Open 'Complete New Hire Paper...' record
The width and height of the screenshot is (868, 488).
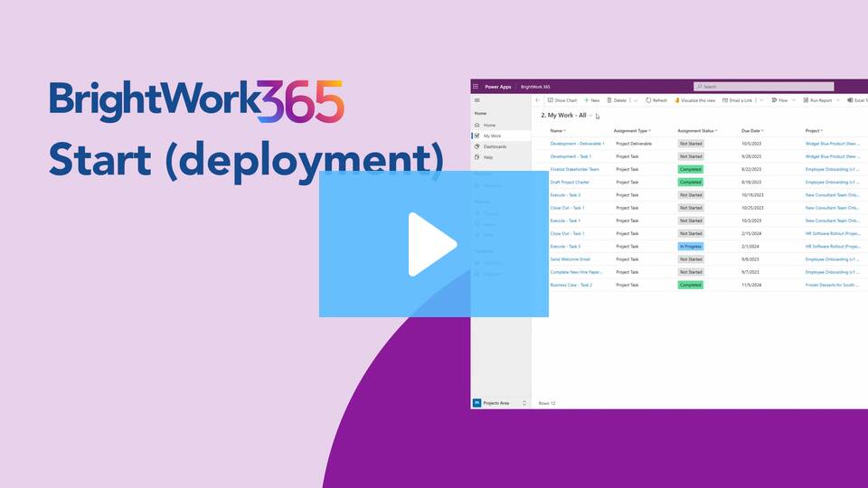click(x=576, y=272)
